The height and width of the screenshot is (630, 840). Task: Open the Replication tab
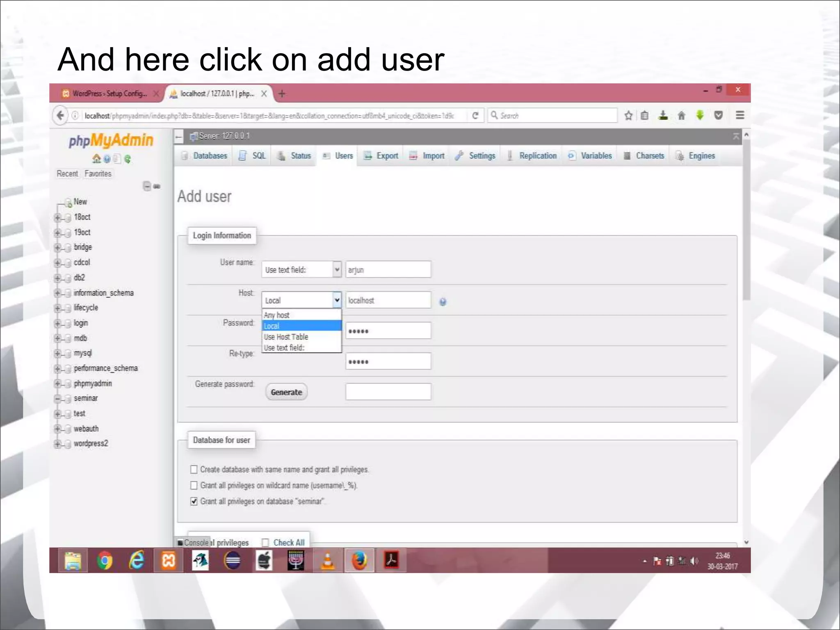tap(532, 156)
